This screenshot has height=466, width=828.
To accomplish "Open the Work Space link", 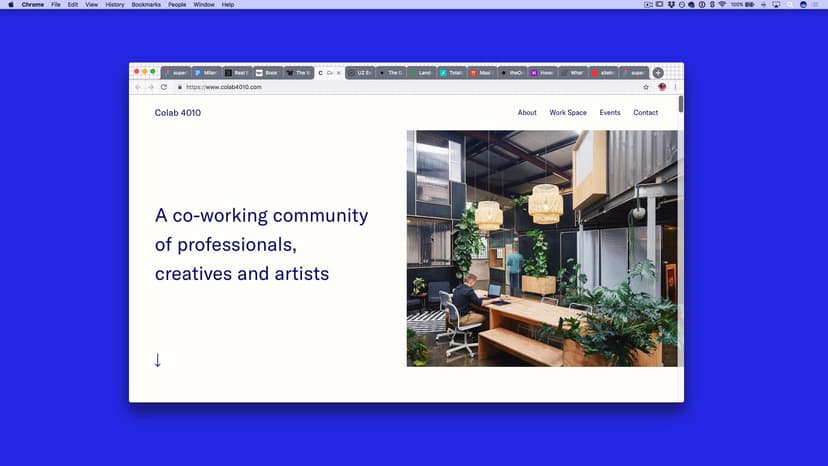I will (568, 113).
